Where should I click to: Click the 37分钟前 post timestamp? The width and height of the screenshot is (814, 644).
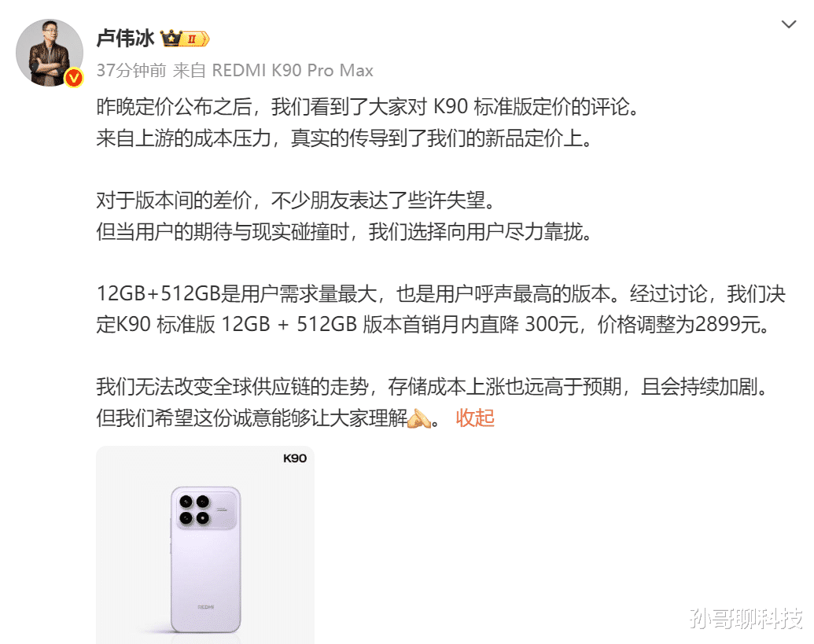[x=131, y=70]
